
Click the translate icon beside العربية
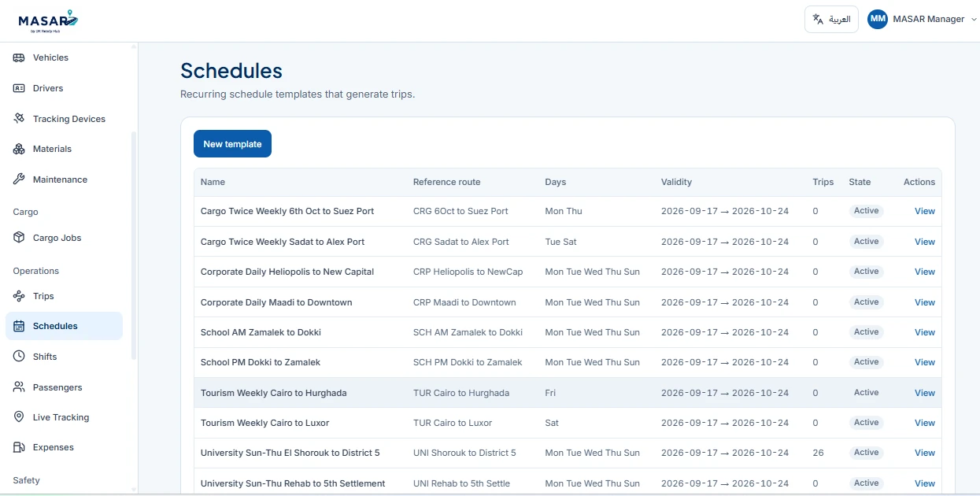point(819,19)
